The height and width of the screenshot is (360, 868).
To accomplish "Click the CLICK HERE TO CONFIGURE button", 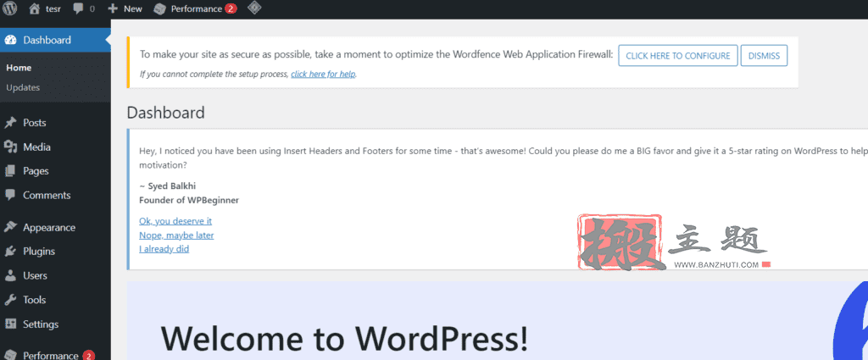I will point(677,56).
